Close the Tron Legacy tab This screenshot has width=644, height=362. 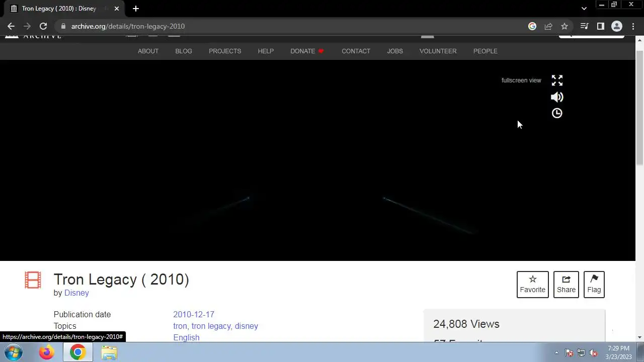117,9
